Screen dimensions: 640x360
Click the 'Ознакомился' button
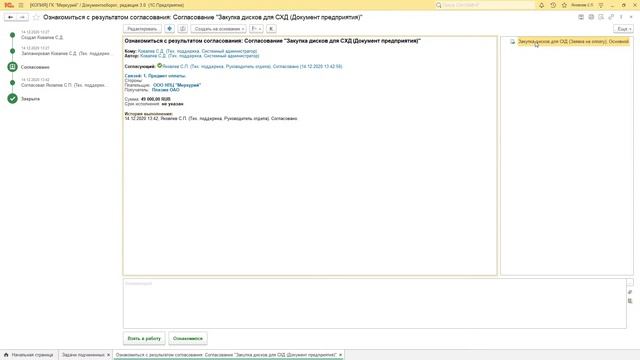(x=188, y=338)
